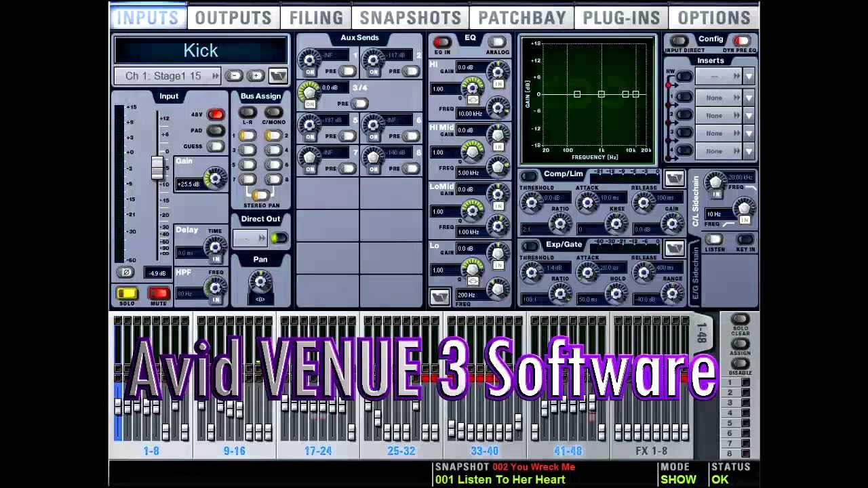Click the Hi band shelf shape icon
868x488 pixels.
tap(473, 100)
